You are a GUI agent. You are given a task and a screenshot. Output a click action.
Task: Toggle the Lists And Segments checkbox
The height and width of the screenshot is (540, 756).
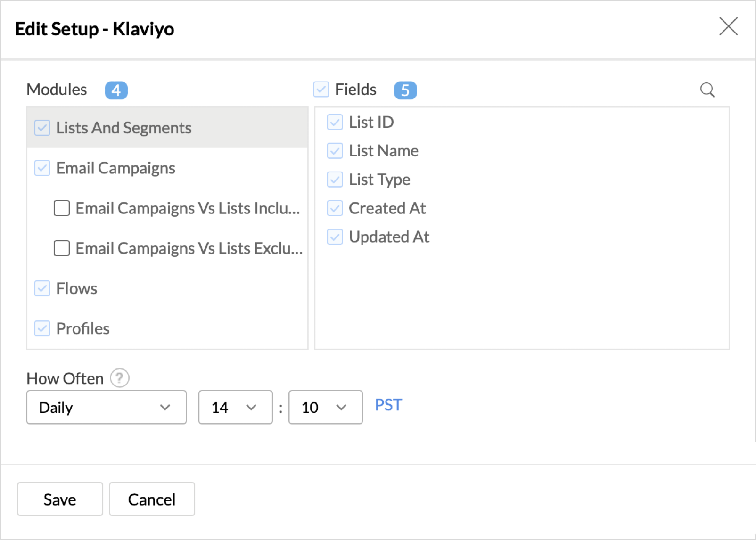tap(42, 128)
